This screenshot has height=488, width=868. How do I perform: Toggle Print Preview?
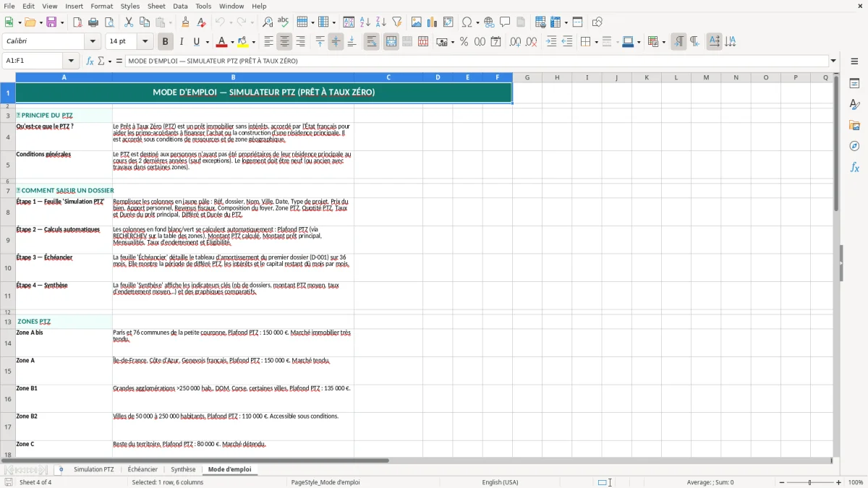(x=108, y=22)
